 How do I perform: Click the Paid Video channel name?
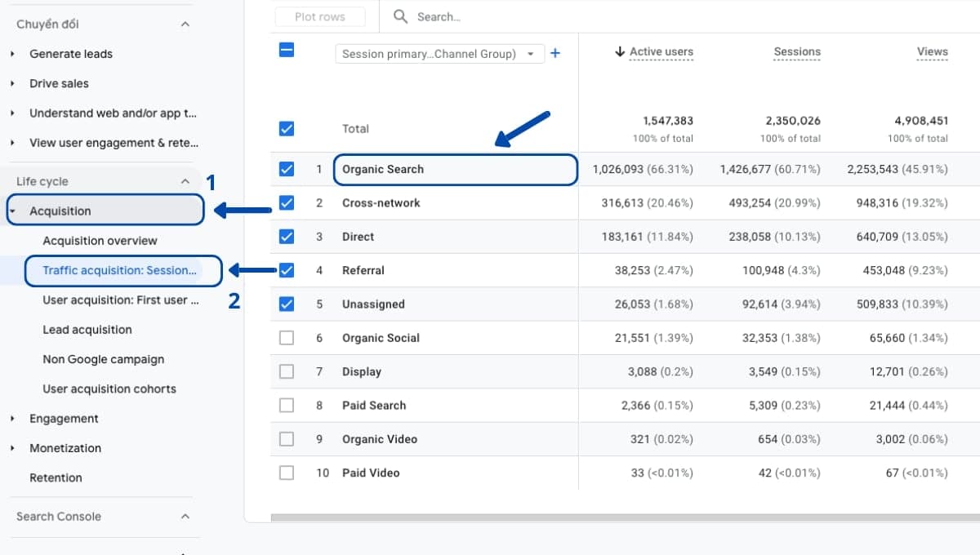[371, 473]
